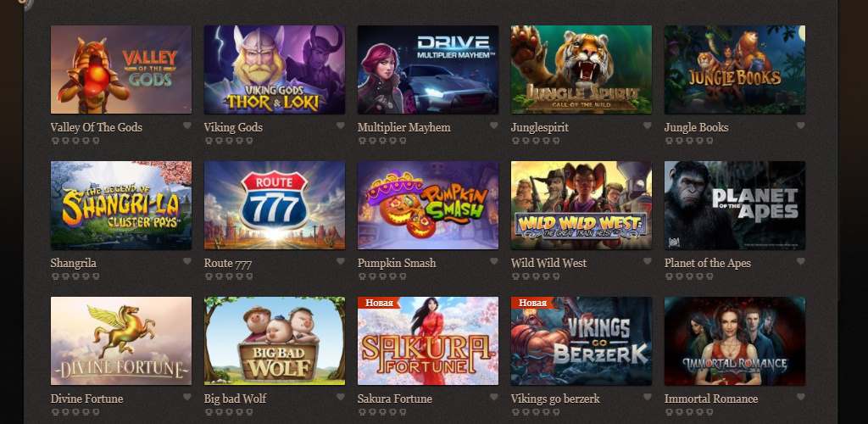This screenshot has height=424, width=868.
Task: Click the heart icon for Pumpkin Smash
Action: pos(494,261)
